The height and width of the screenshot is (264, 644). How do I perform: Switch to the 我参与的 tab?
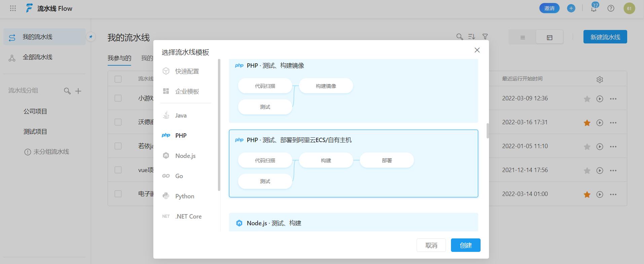click(x=119, y=58)
